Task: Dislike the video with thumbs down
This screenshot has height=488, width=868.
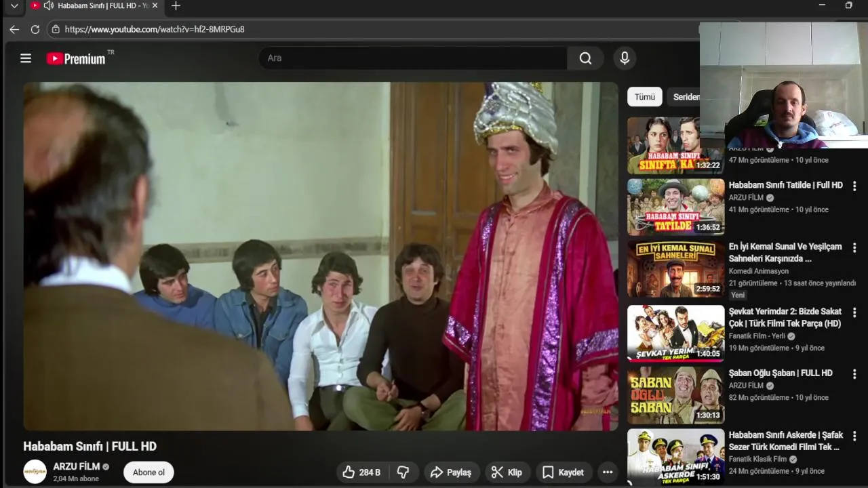Action: click(x=403, y=472)
